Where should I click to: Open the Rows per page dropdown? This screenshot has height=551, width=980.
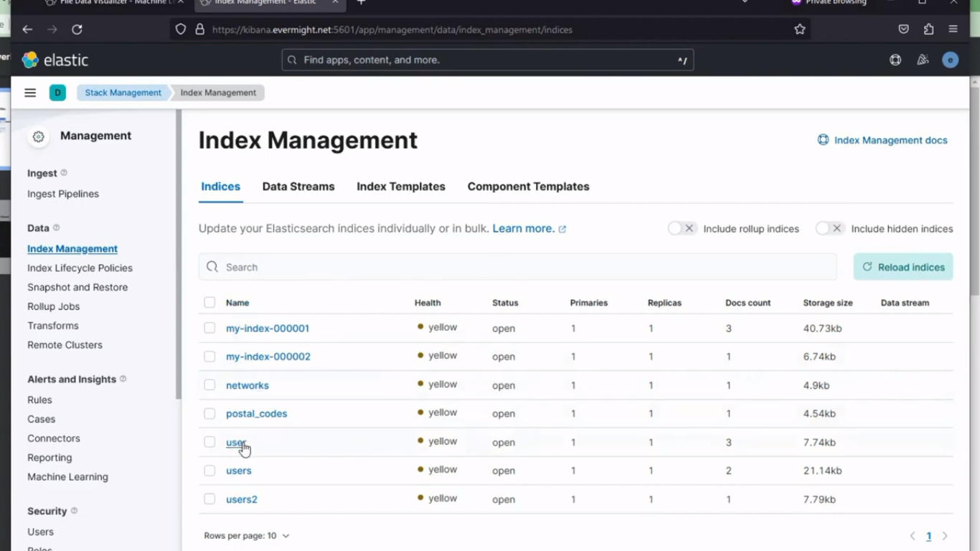click(x=247, y=536)
